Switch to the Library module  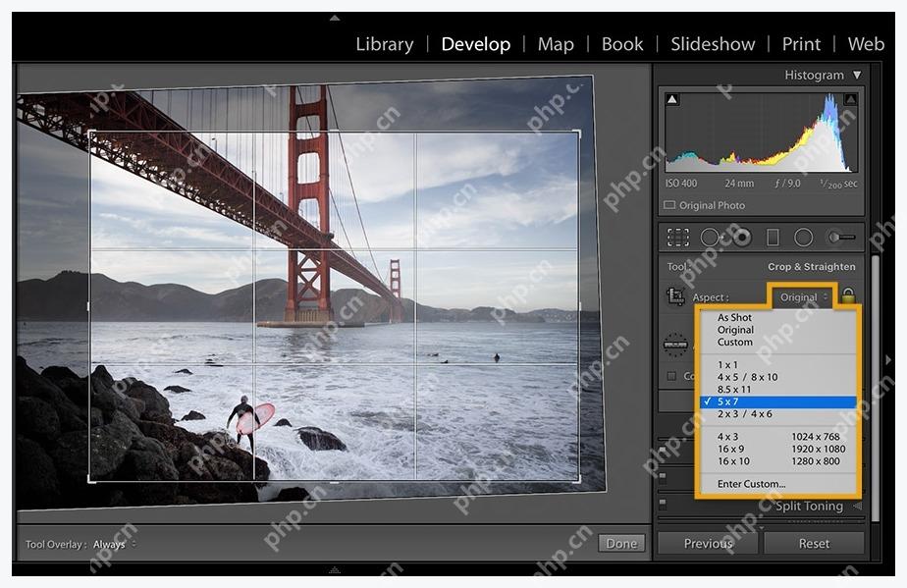point(385,44)
